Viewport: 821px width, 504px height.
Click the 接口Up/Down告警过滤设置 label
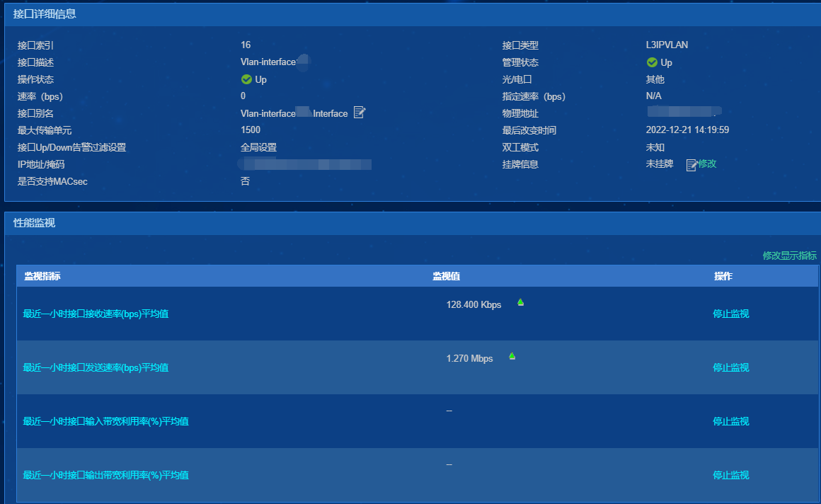[x=71, y=147]
